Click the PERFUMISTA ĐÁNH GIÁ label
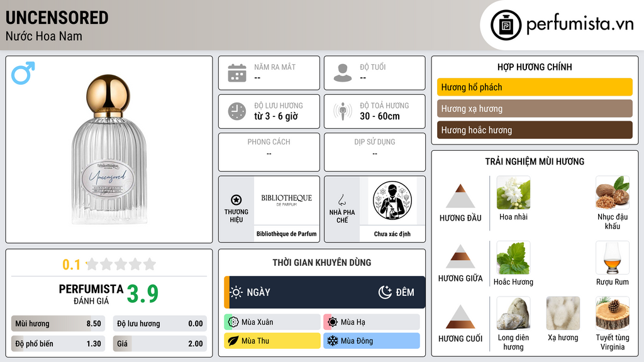This screenshot has height=362, width=644. point(91,294)
